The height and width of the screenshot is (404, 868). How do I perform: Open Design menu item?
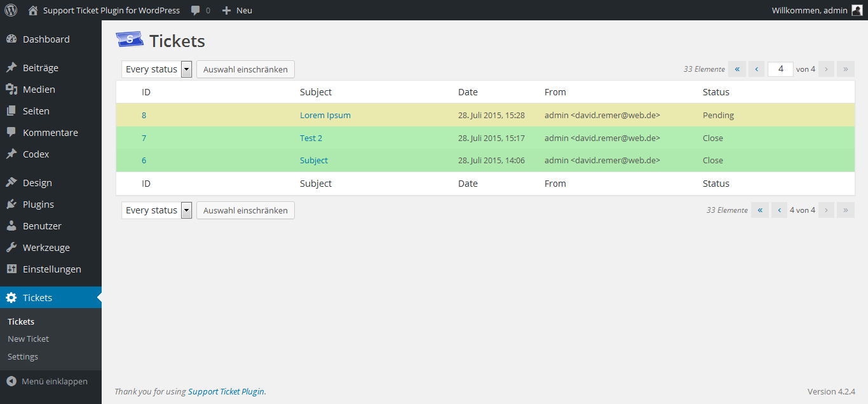(51, 183)
